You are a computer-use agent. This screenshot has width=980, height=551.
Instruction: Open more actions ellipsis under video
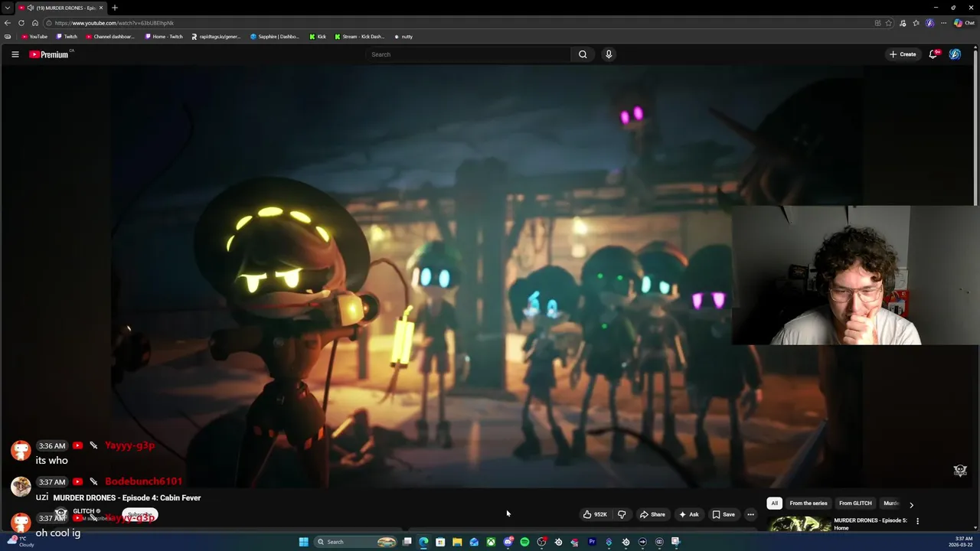coord(750,514)
